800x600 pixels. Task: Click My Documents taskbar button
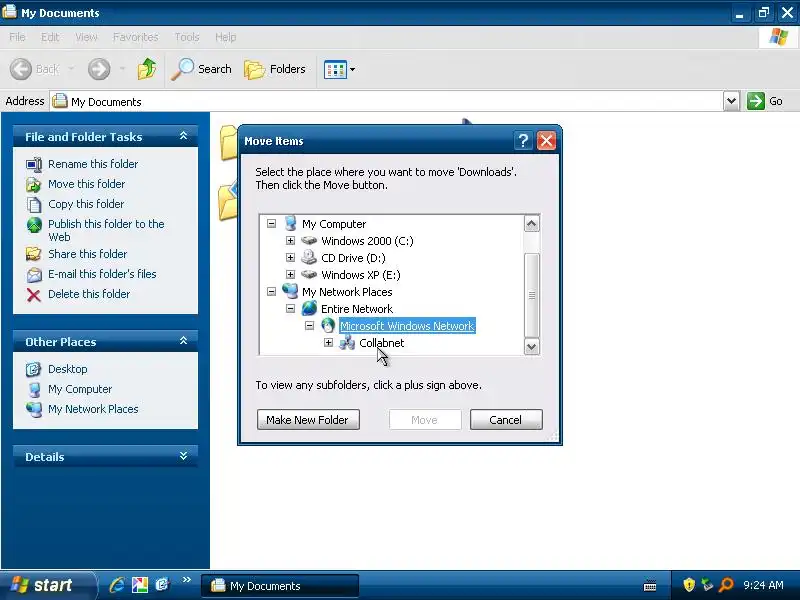point(280,585)
